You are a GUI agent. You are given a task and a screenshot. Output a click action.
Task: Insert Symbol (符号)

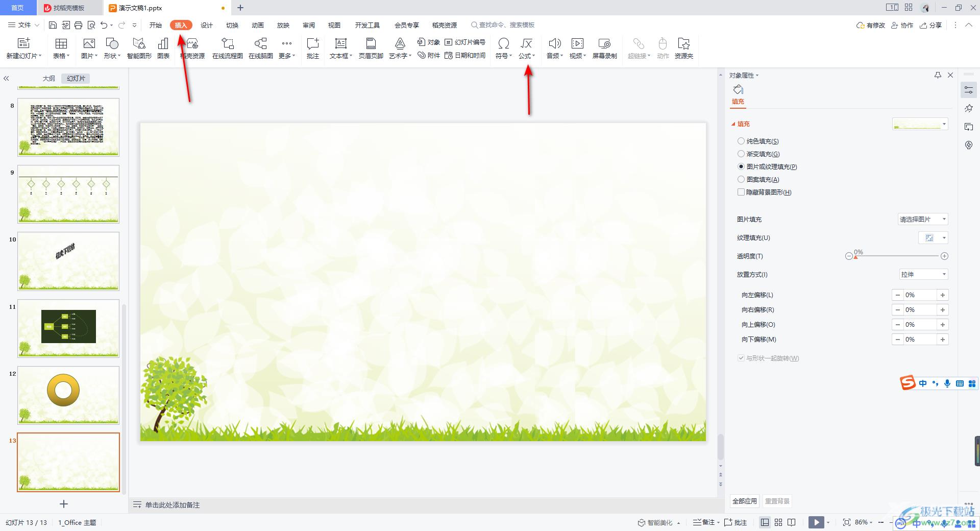click(x=504, y=49)
